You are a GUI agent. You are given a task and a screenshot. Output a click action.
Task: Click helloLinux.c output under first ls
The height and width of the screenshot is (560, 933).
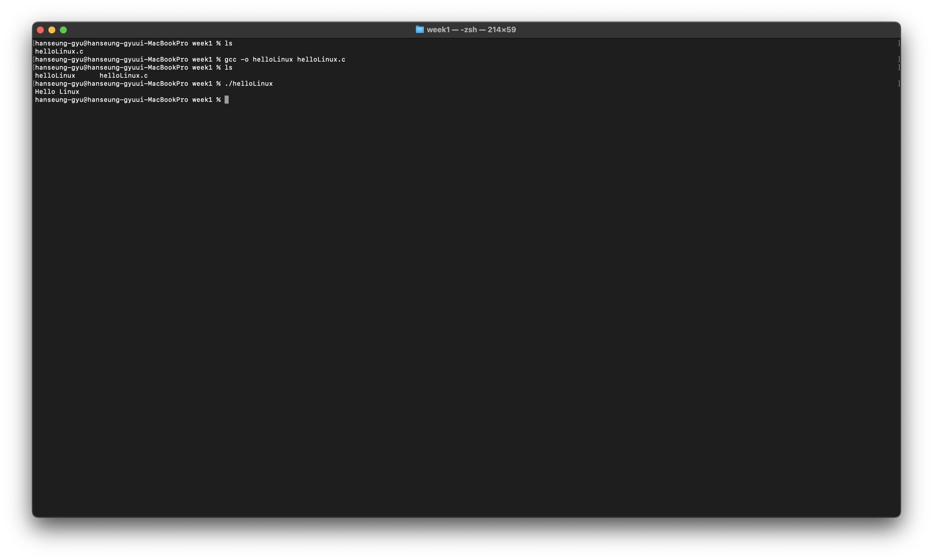[x=59, y=51]
